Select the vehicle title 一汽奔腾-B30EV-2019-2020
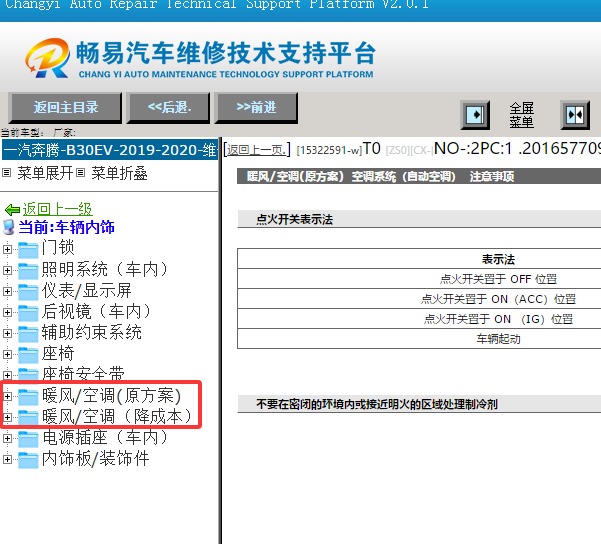The image size is (601, 544). pos(110,150)
